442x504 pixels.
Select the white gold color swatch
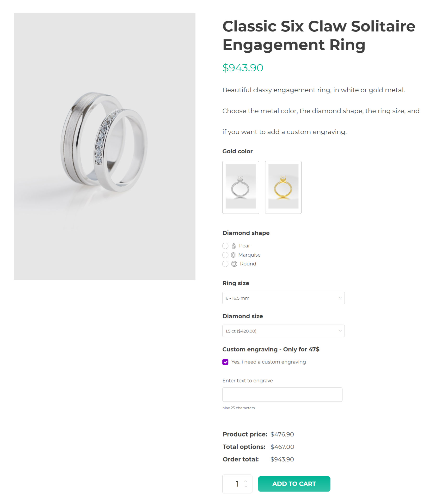point(241,187)
